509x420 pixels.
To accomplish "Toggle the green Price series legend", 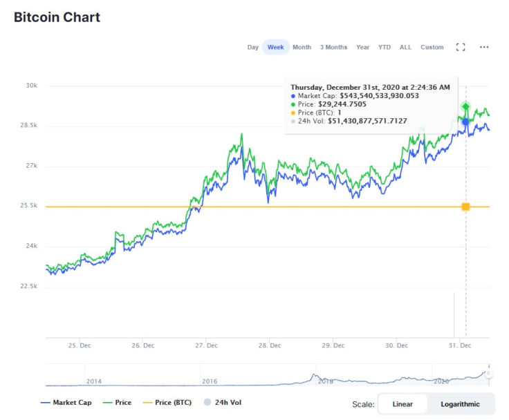I will pos(117,403).
